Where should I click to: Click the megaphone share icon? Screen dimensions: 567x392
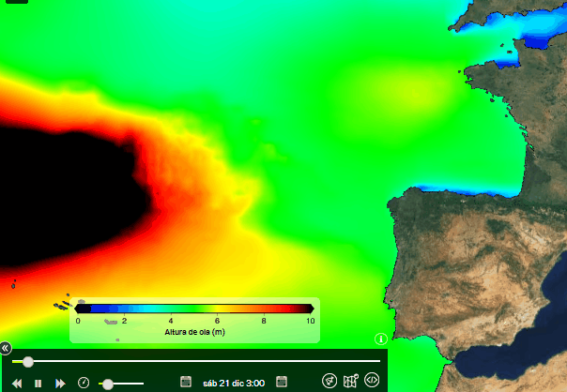pos(329,381)
